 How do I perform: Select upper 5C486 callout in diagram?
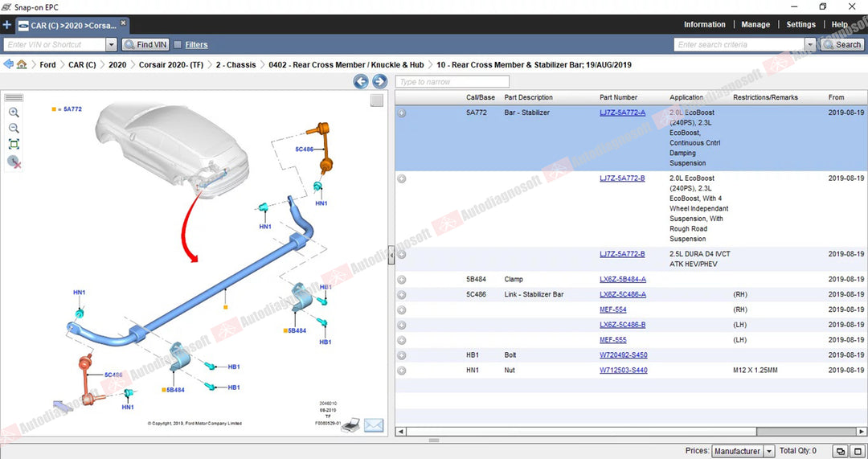click(x=304, y=150)
